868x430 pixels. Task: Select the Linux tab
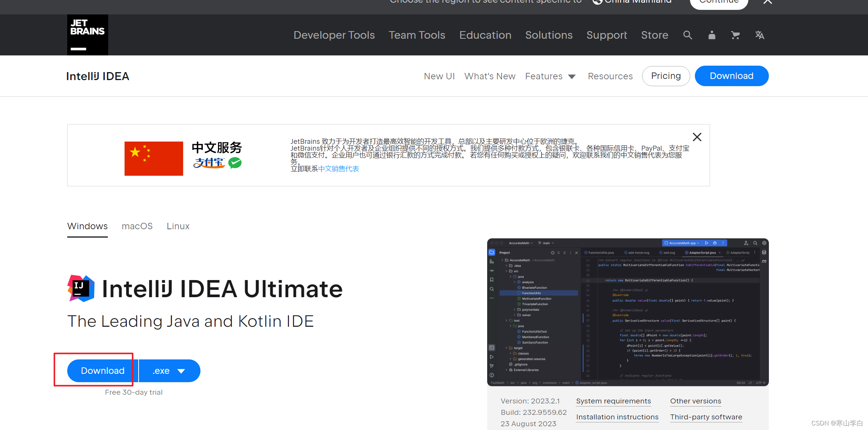(x=178, y=226)
